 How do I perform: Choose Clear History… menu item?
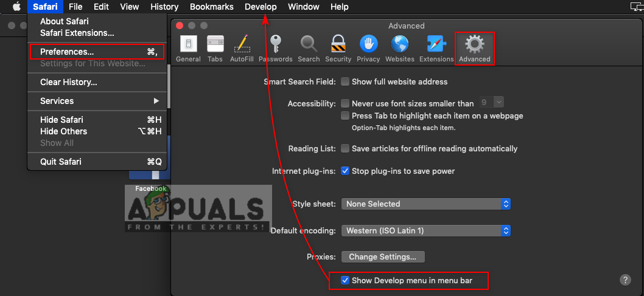point(97,83)
